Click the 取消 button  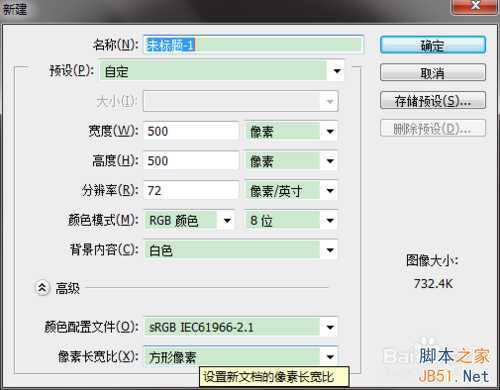point(433,72)
